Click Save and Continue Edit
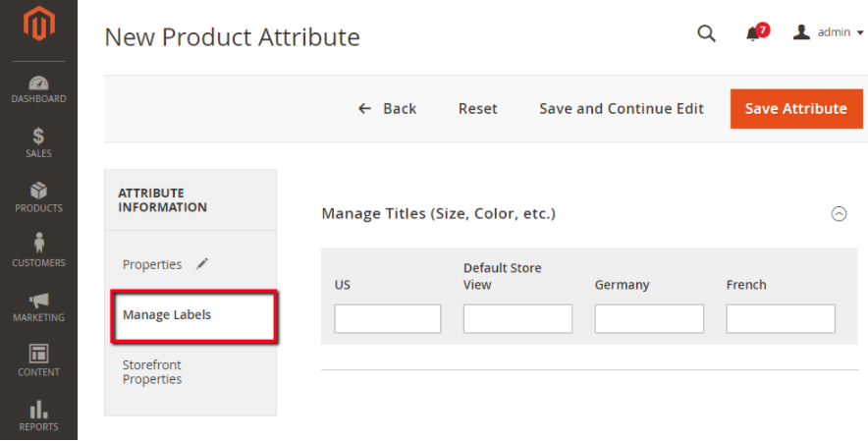Image resolution: width=868 pixels, height=441 pixels. click(x=621, y=109)
